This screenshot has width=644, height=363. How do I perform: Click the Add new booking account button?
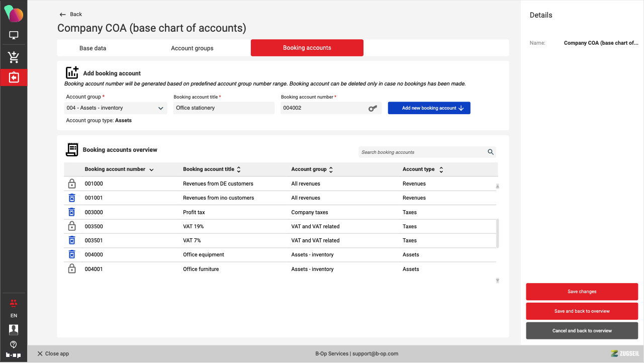coord(429,108)
